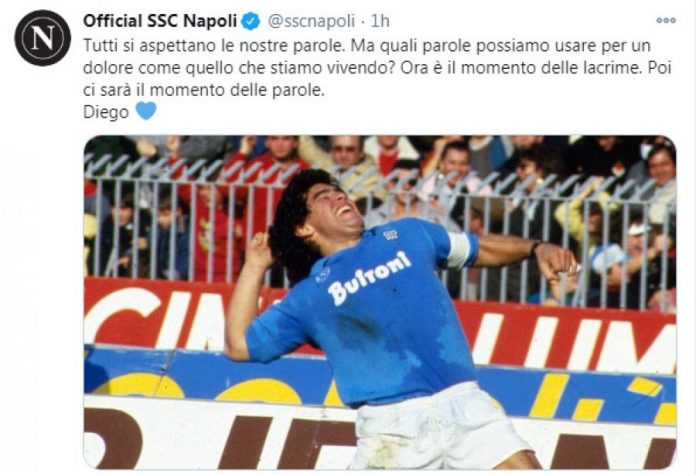Image resolution: width=696 pixels, height=474 pixels.
Task: Click the line 'ci sarà il momento delle parole'
Action: pos(204,90)
